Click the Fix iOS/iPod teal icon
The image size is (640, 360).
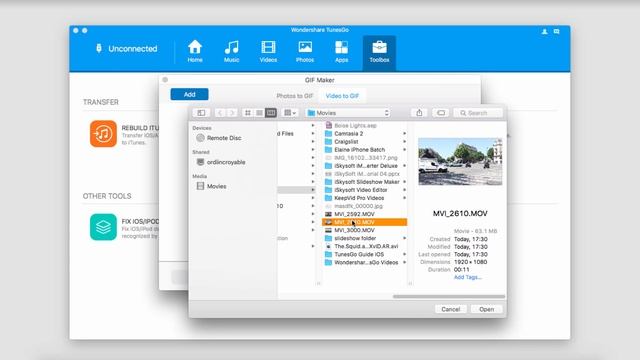click(103, 227)
